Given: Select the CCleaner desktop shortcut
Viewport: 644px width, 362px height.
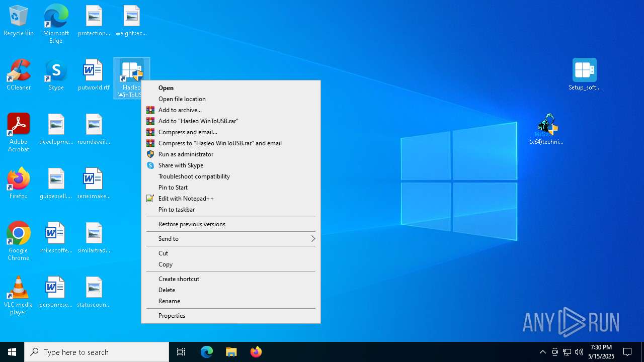Looking at the screenshot, I should [x=19, y=75].
